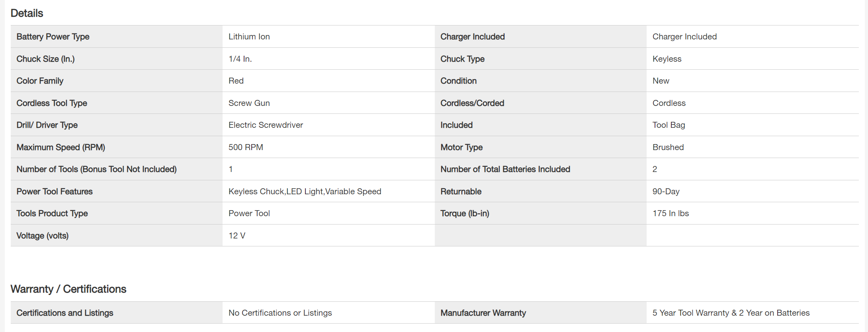Select the 12 V voltage value

(237, 236)
